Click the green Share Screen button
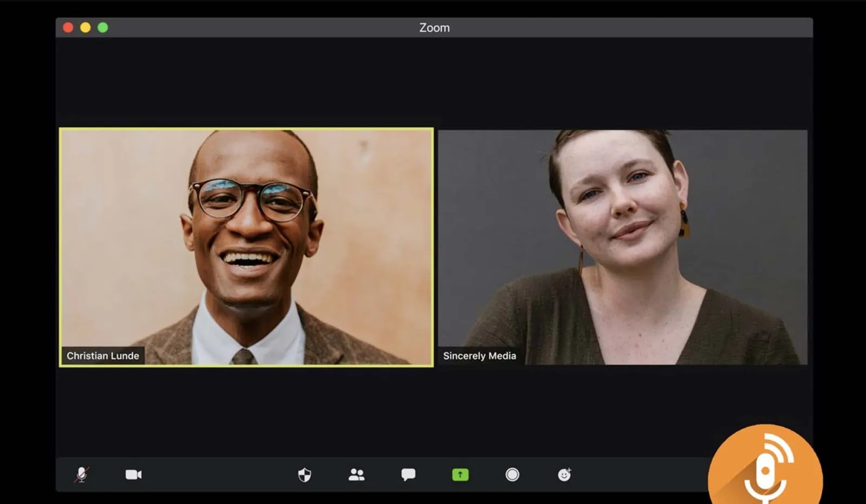Screen dimensions: 866x504 460,475
